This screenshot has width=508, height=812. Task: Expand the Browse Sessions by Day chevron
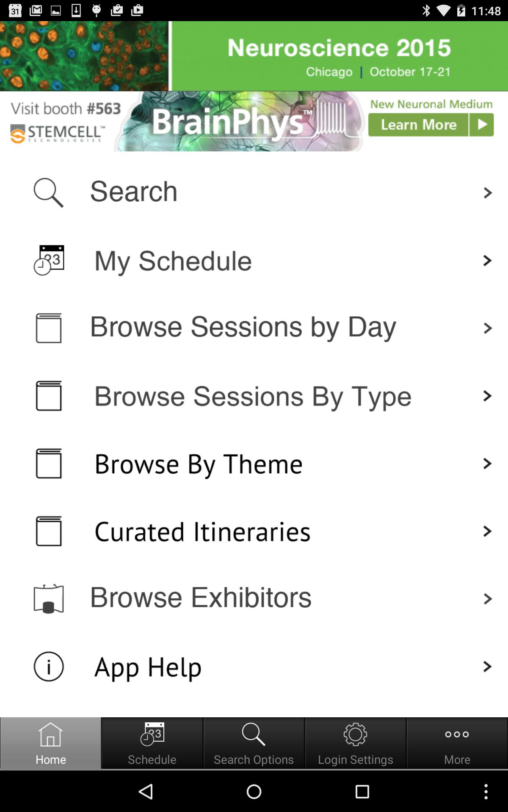coord(488,328)
